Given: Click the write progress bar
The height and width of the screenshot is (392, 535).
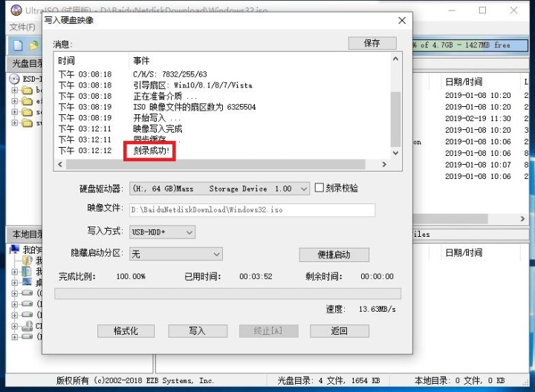Looking at the screenshot, I should [227, 293].
